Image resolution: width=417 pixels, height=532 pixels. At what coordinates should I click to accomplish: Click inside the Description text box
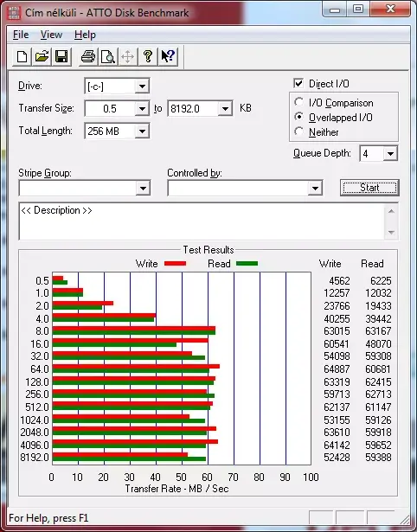tap(202, 221)
